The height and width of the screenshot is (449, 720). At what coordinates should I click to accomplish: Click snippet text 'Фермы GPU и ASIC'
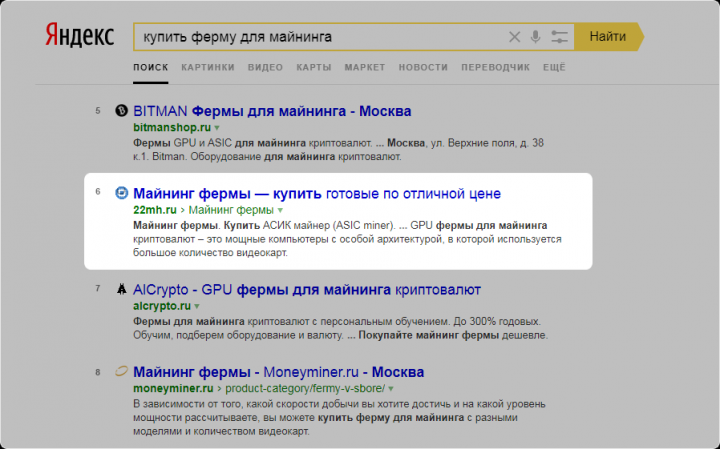[x=183, y=143]
